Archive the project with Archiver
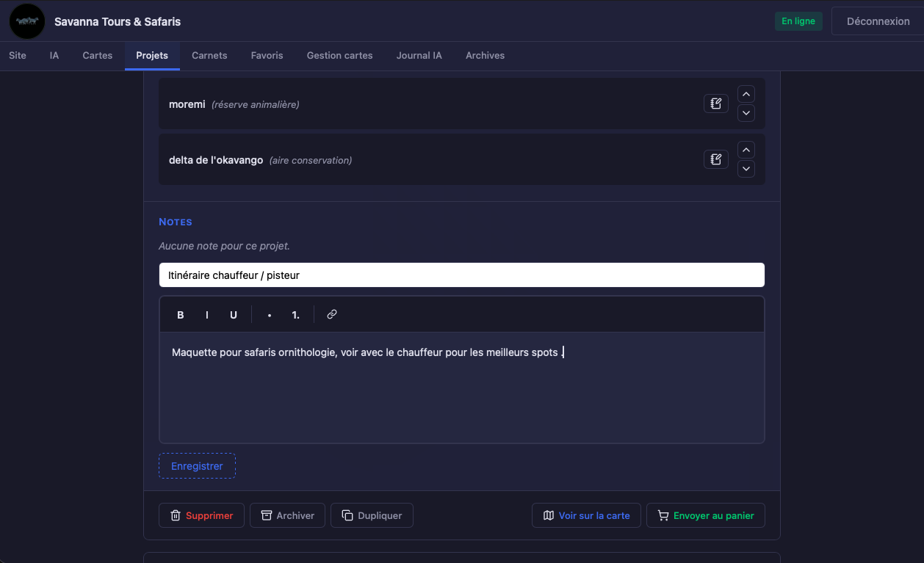The height and width of the screenshot is (563, 924). coord(288,515)
